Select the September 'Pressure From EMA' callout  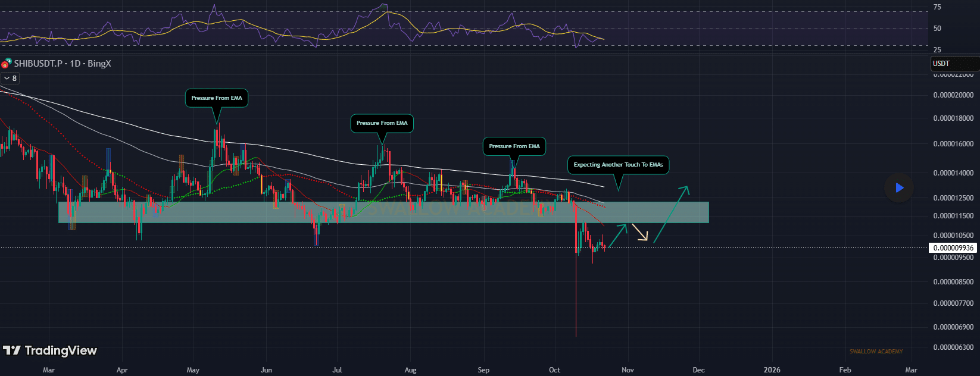(514, 146)
